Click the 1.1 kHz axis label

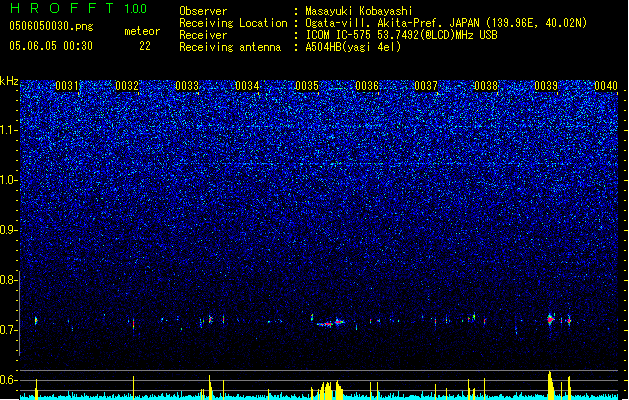coord(9,130)
